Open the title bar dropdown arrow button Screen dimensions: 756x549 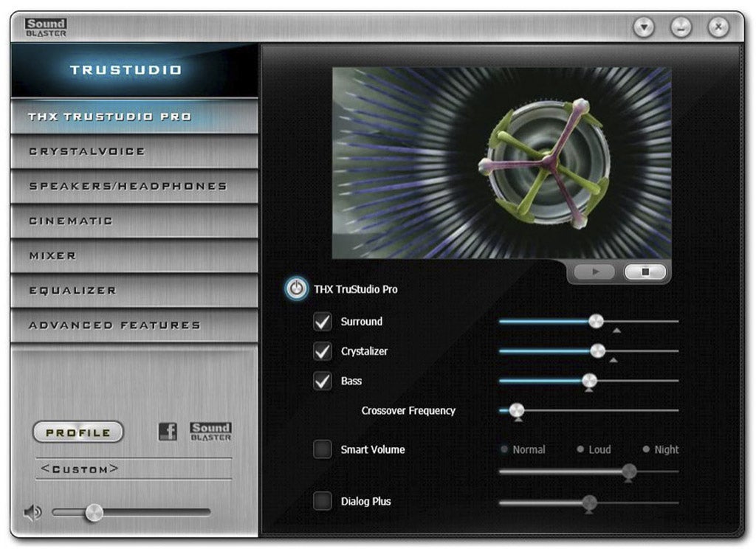point(644,27)
